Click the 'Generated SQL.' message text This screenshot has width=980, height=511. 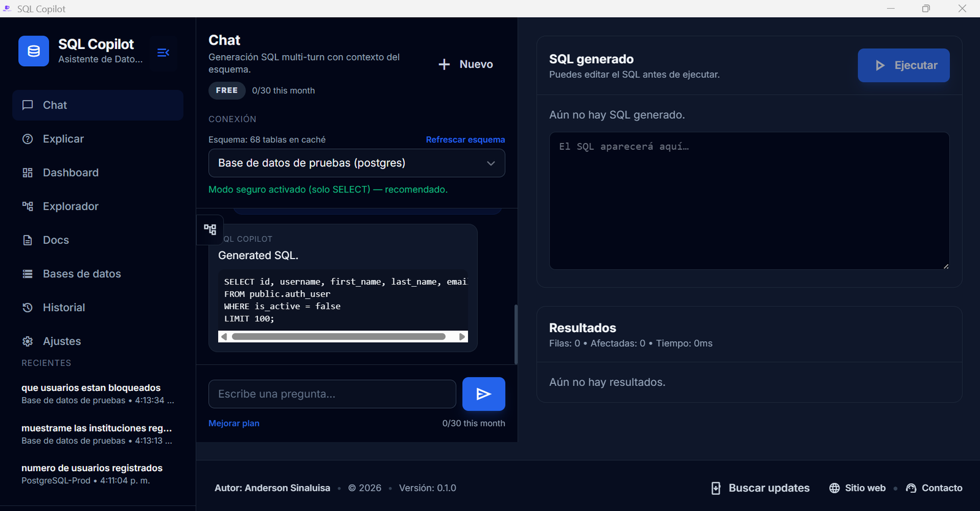258,255
